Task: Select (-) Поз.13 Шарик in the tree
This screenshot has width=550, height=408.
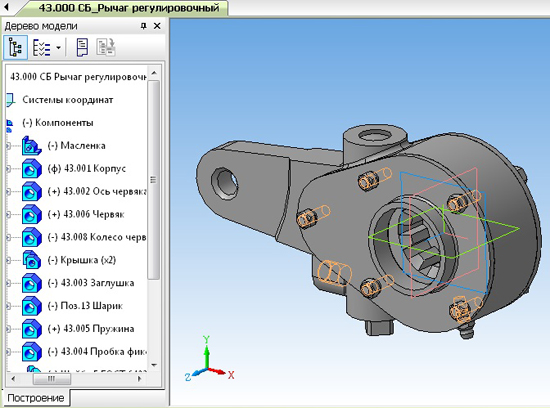Action: 85,306
